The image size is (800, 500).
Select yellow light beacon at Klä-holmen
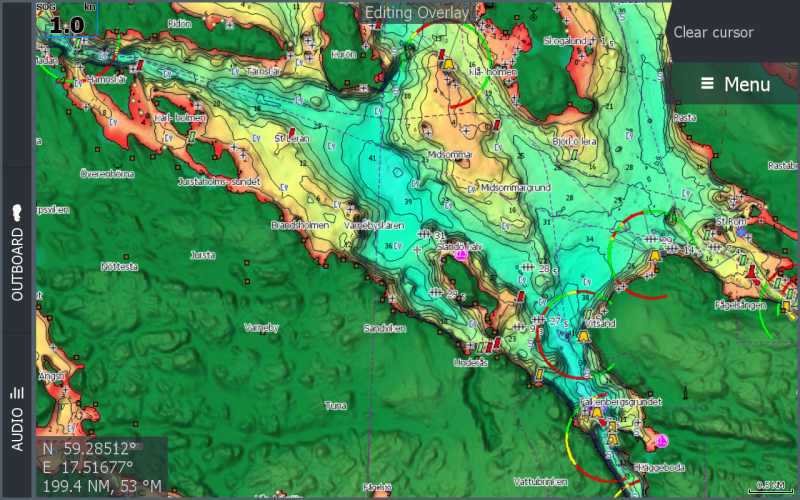[x=449, y=64]
